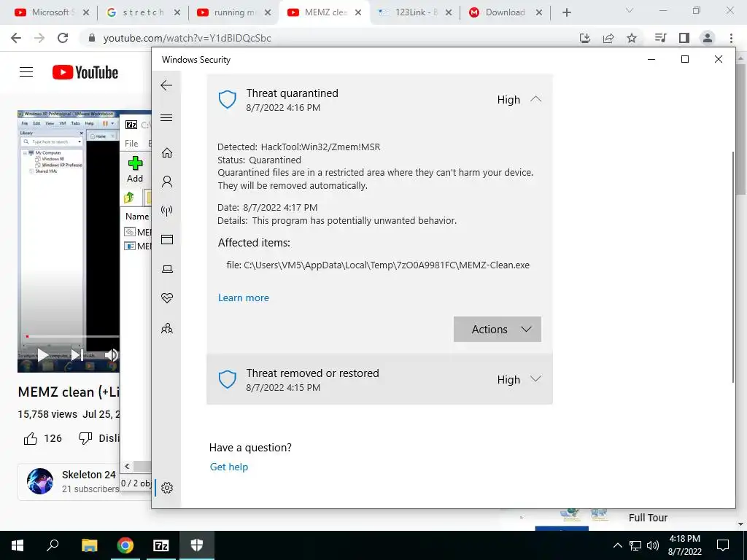Viewport: 747px width, 560px height.
Task: Click network icon in system tray
Action: point(635,545)
